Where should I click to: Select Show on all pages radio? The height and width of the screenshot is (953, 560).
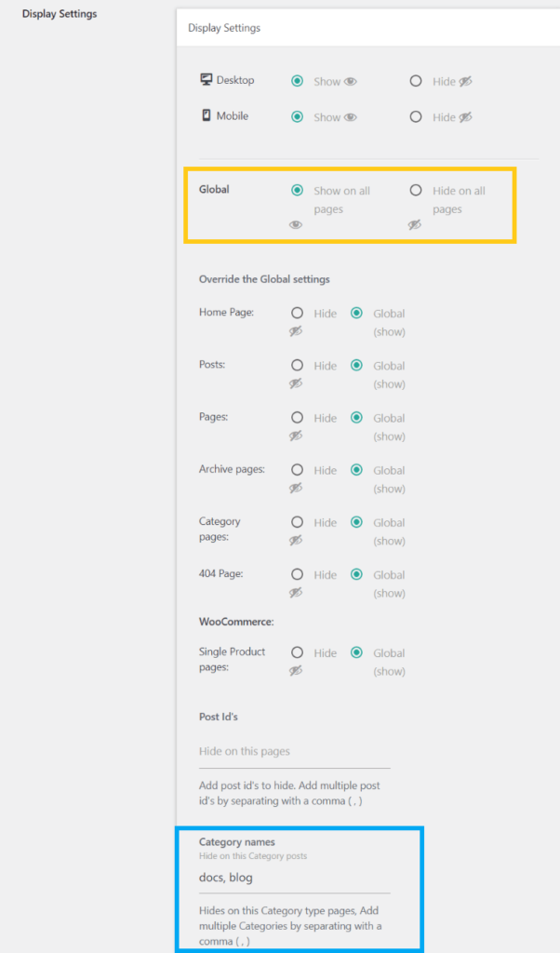[297, 190]
